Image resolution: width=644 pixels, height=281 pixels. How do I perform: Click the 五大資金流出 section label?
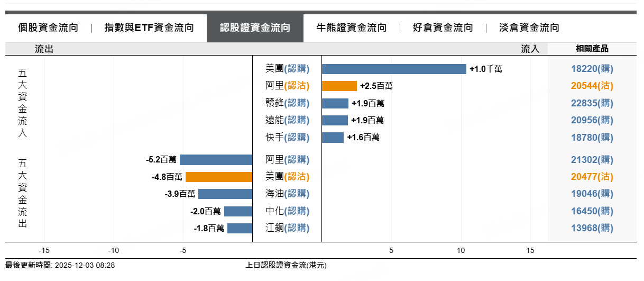point(22,193)
